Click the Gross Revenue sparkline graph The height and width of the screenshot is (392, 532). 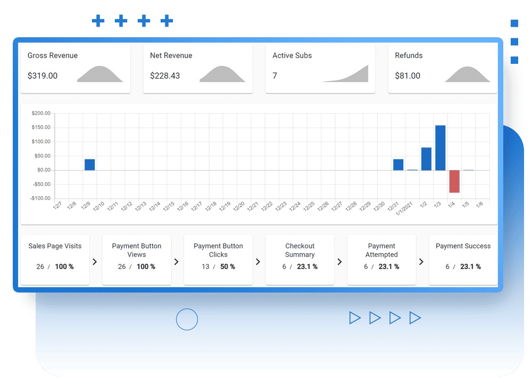100,75
